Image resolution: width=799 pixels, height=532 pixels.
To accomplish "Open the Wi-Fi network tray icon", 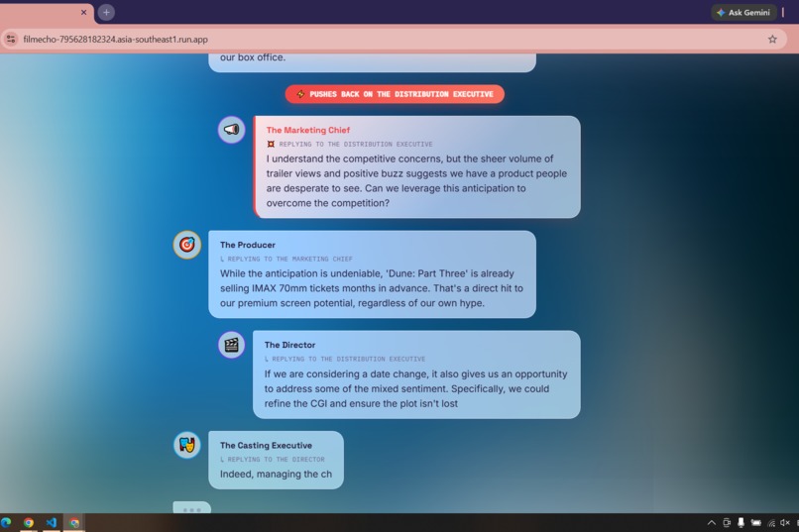I will point(771,522).
